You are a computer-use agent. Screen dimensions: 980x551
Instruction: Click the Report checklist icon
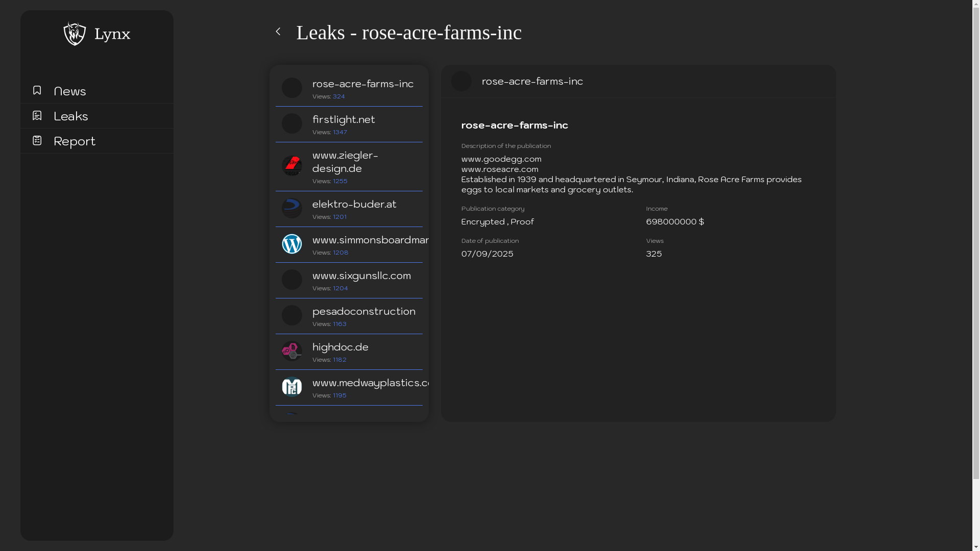[x=37, y=140]
